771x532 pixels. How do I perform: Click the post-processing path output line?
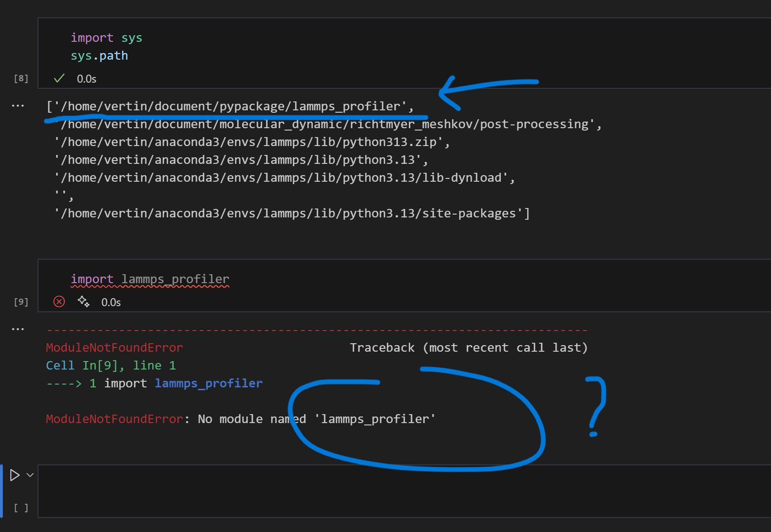(x=328, y=124)
